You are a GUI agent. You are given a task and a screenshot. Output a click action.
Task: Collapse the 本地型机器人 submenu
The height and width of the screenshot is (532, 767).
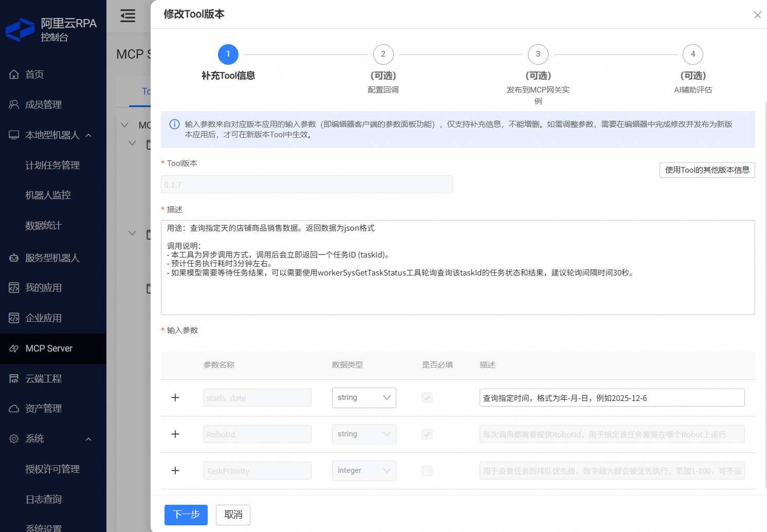coord(88,135)
